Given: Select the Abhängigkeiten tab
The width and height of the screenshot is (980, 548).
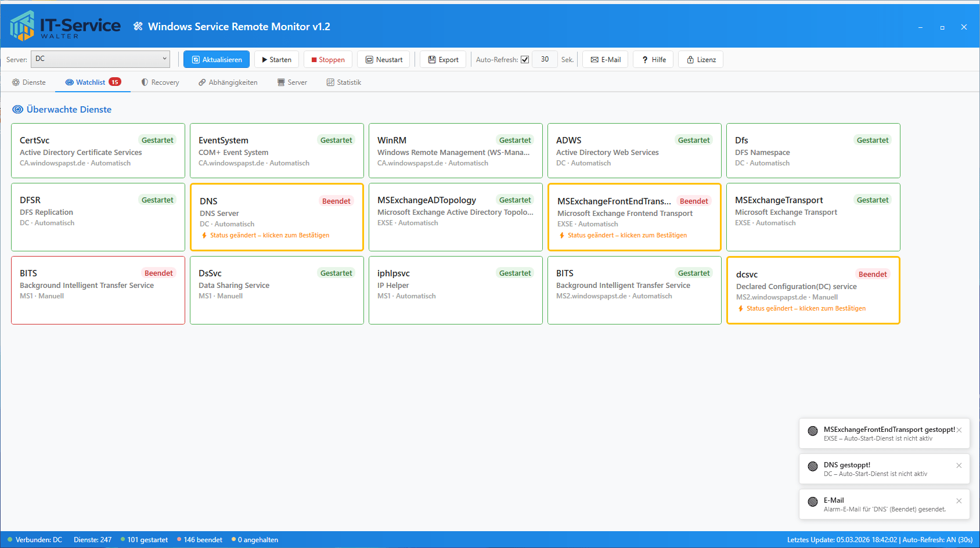Looking at the screenshot, I should [x=228, y=82].
